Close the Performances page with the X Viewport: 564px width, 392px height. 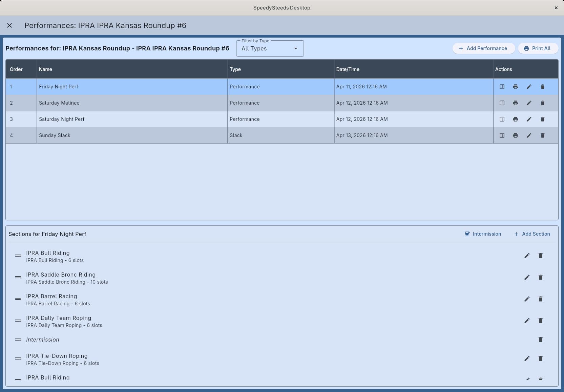[9, 25]
